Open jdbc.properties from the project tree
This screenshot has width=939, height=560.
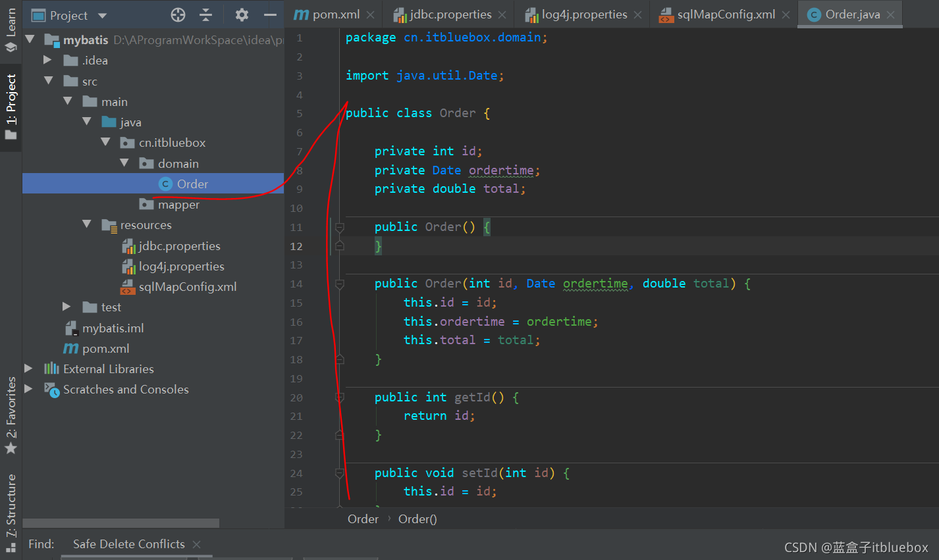180,246
